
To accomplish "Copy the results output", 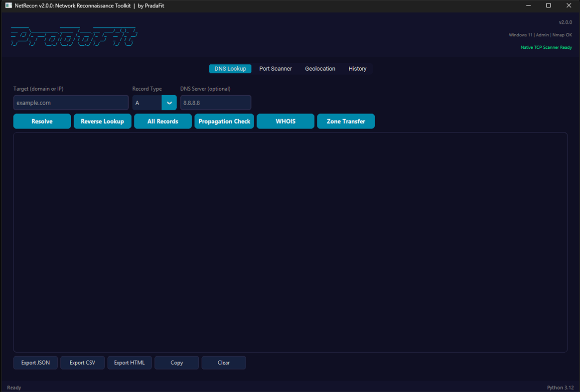I will 177,363.
